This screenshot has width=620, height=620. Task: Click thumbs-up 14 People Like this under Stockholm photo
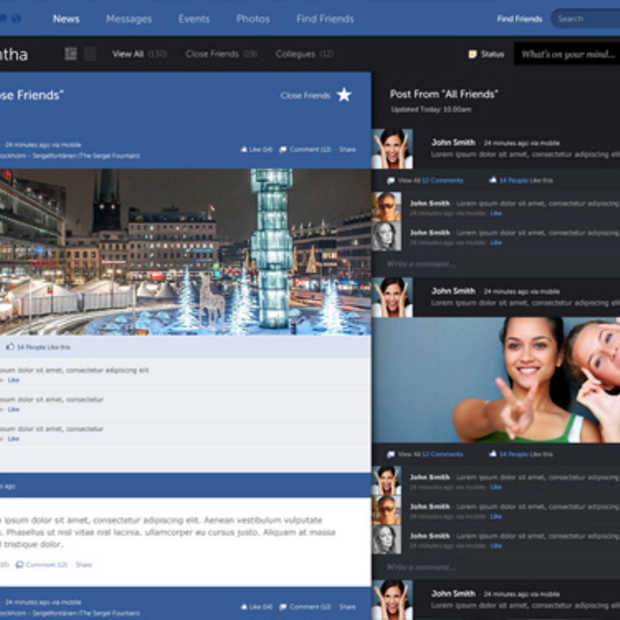pos(38,347)
